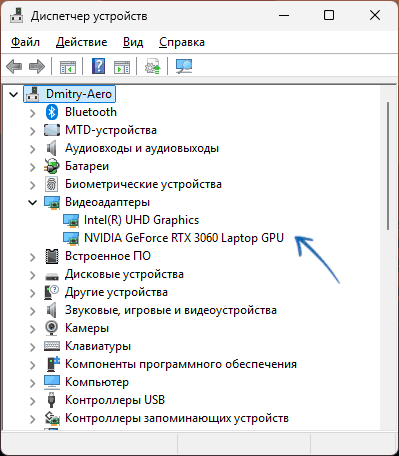
Task: Expand the Bluetooth category
Action: pyautogui.click(x=32, y=113)
